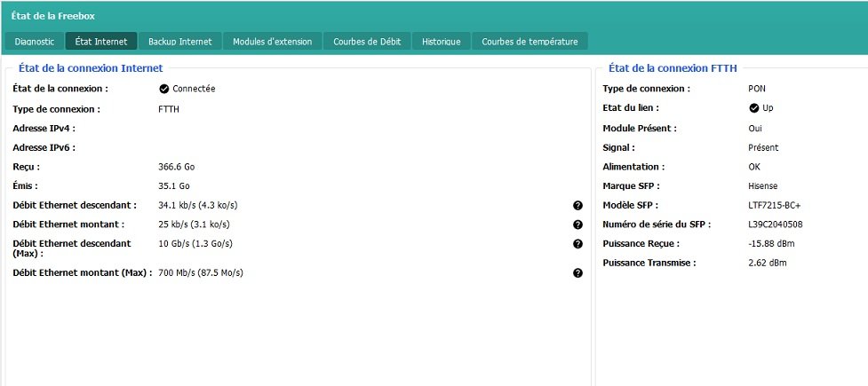The image size is (868, 386).
Task: Switch to the Backup Internet tab
Action: point(179,42)
